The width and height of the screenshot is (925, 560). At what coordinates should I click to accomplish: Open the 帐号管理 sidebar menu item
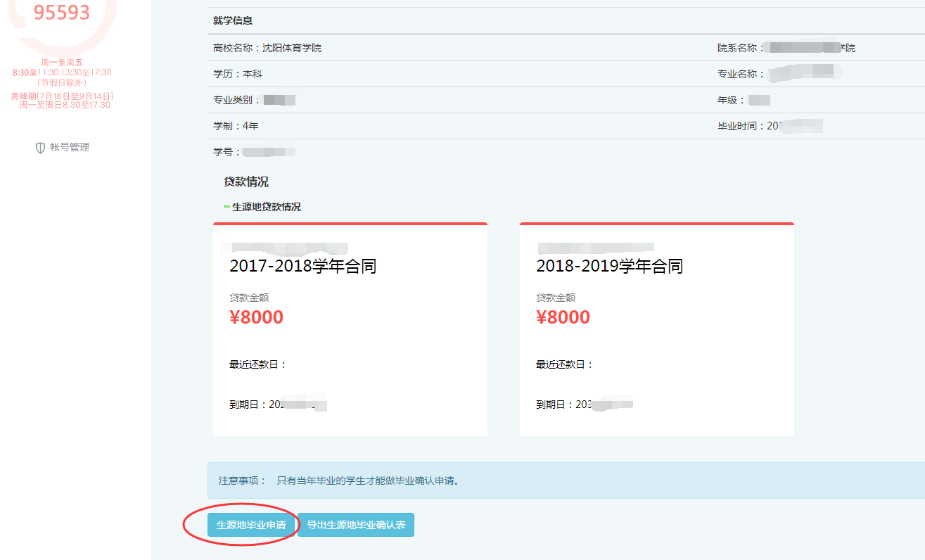point(69,148)
